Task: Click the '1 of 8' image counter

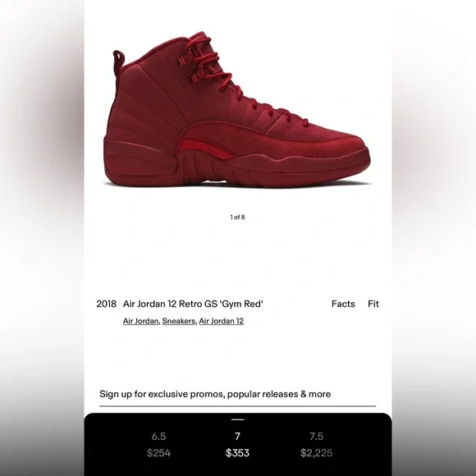Action: pos(237,217)
